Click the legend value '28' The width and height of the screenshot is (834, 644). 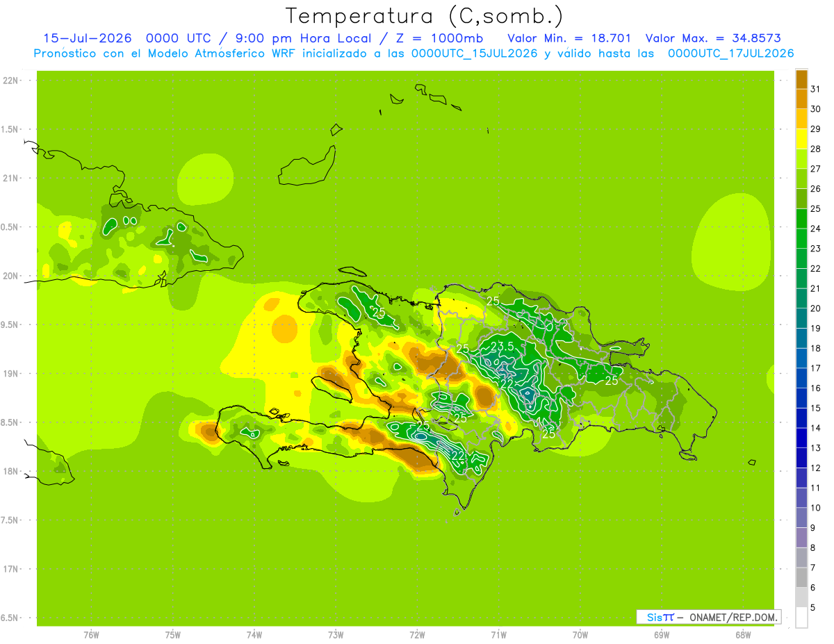(815, 149)
